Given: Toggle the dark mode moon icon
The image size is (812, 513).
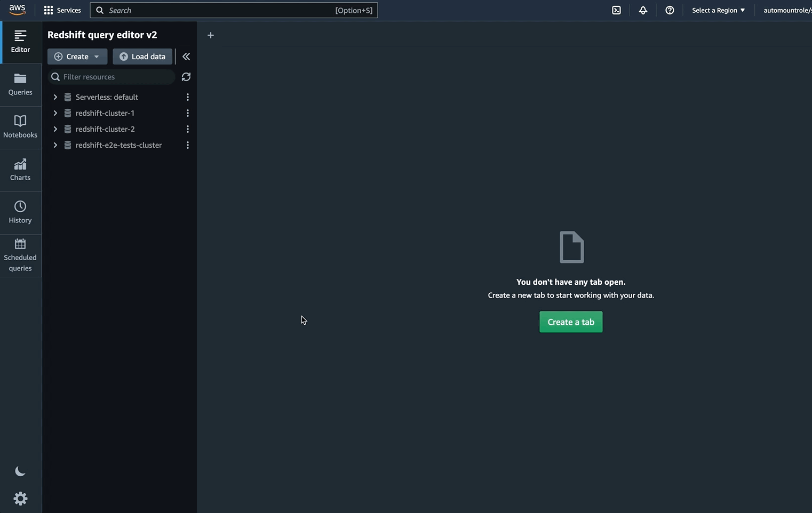Looking at the screenshot, I should 20,471.
